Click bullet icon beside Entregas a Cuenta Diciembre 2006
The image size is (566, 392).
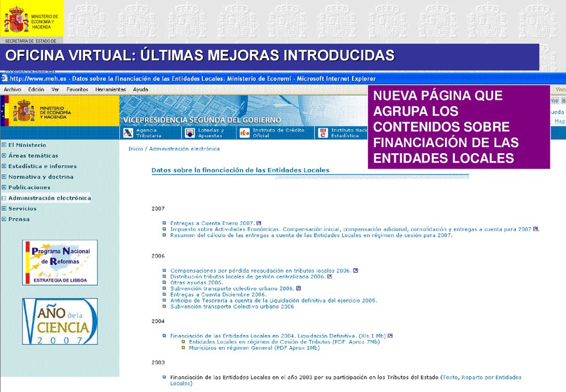(x=164, y=295)
